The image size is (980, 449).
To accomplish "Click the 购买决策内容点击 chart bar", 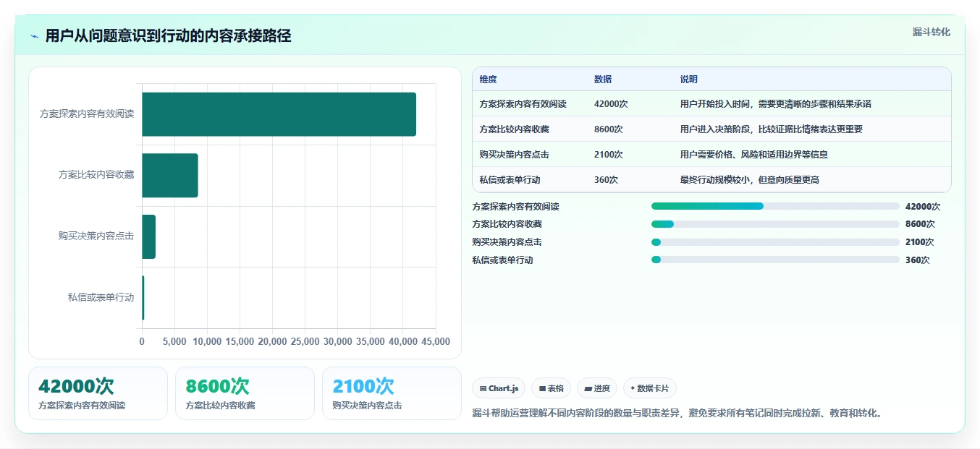I will click(148, 236).
